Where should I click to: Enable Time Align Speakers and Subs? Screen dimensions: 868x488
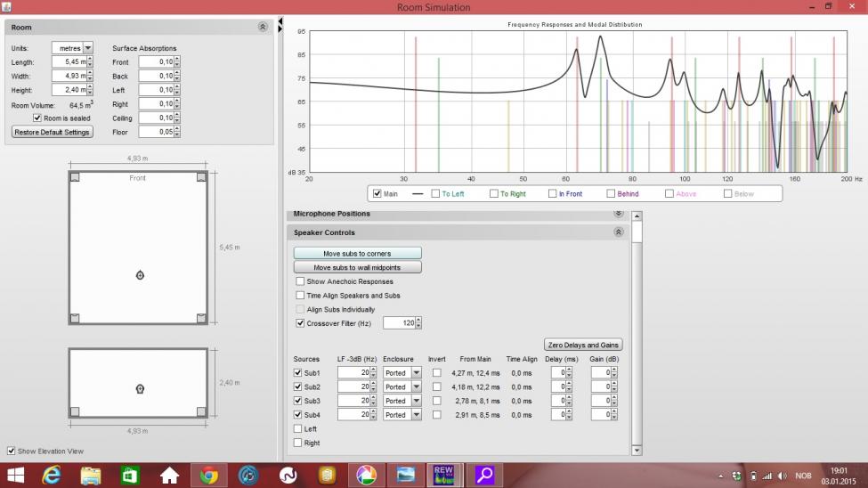(x=300, y=296)
